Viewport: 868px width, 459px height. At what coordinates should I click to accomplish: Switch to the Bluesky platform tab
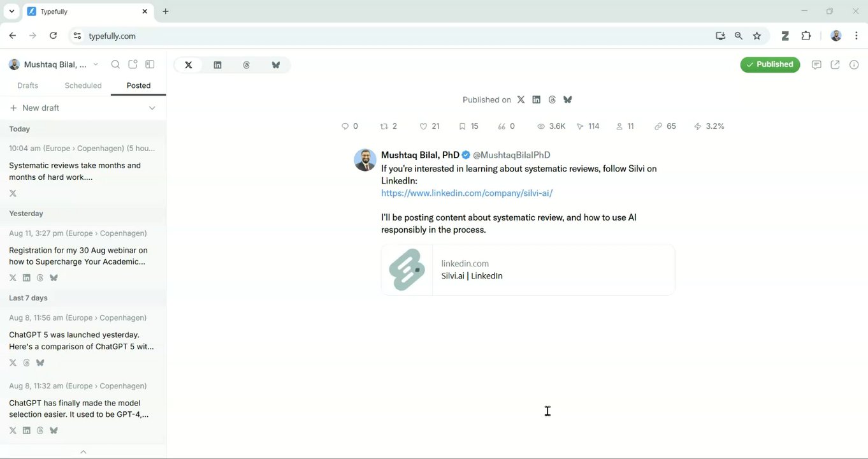click(x=276, y=65)
